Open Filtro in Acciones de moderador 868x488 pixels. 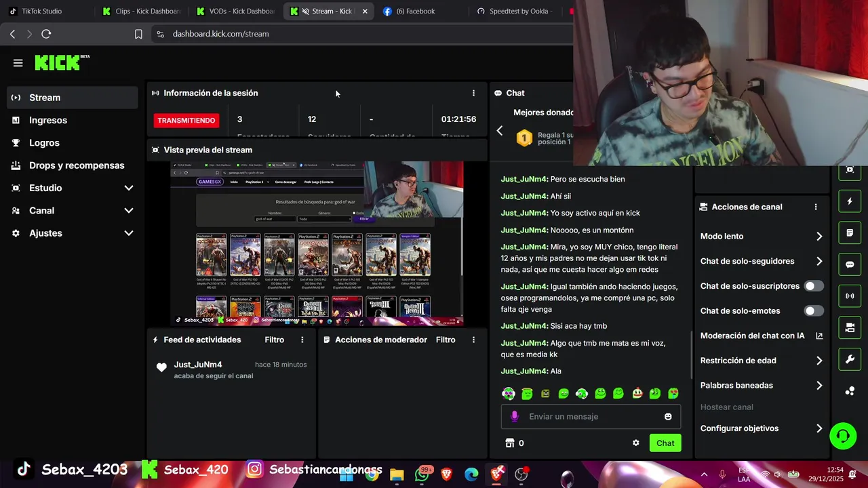[446, 340]
